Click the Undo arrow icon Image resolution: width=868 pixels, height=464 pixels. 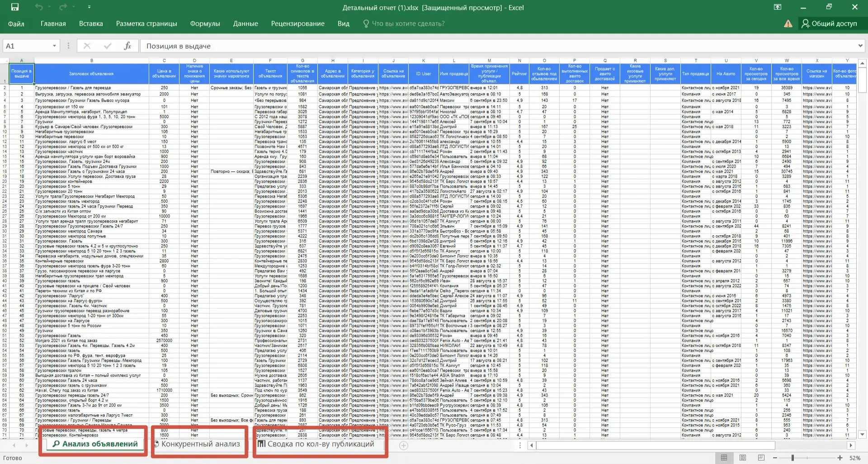39,7
